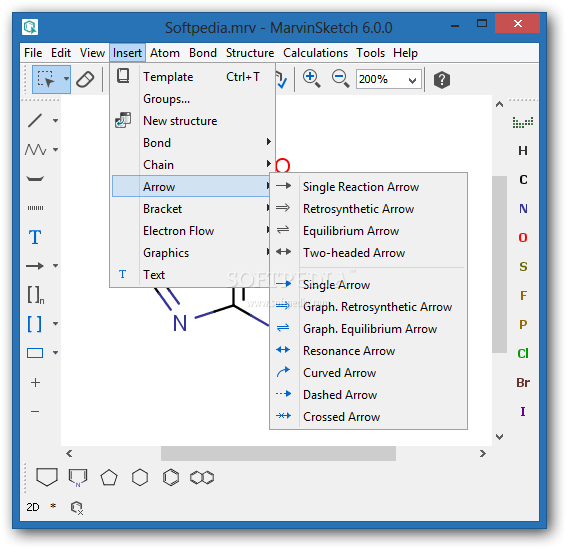Click the decrease charge minus tool
Viewport: 567px width, 549px height.
(x=35, y=411)
